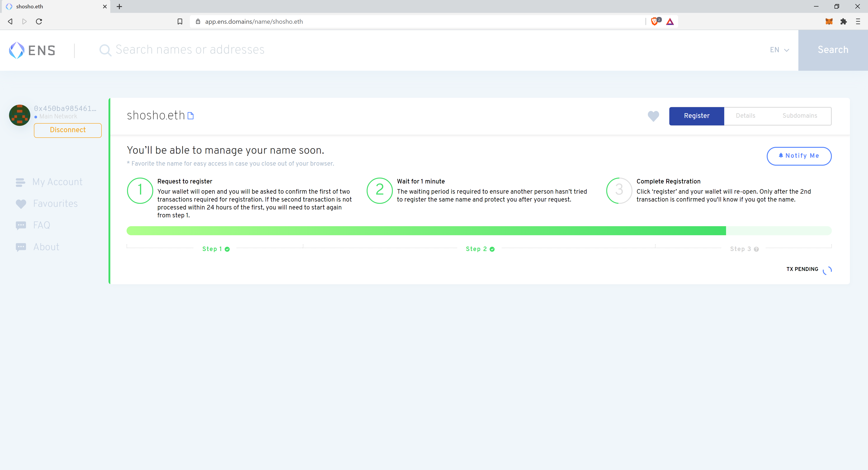The height and width of the screenshot is (470, 868).
Task: Click the Step 1 label
Action: (x=212, y=249)
